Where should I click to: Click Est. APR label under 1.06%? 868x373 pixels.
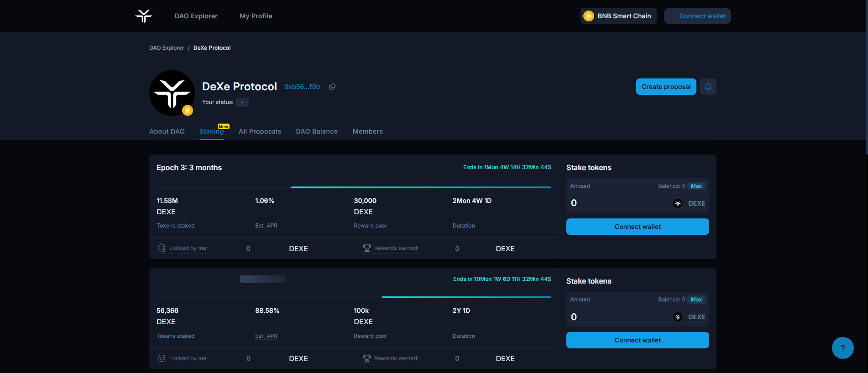(x=266, y=226)
